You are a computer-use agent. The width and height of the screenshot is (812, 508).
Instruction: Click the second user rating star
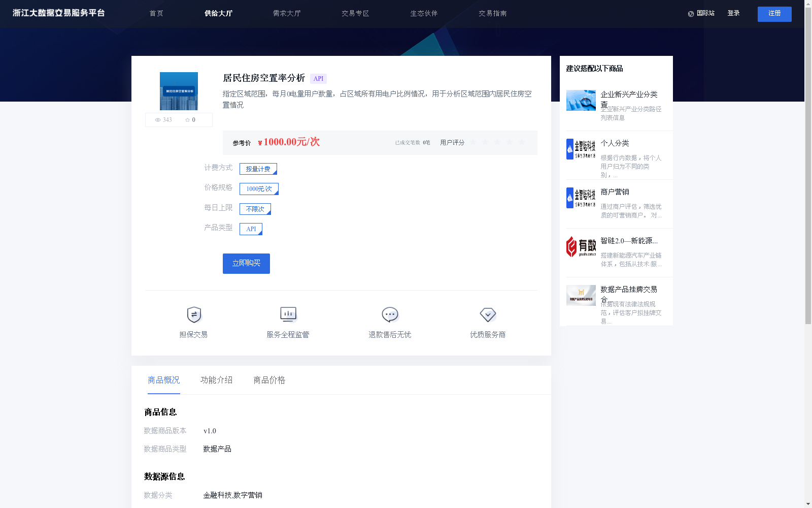tap(485, 142)
